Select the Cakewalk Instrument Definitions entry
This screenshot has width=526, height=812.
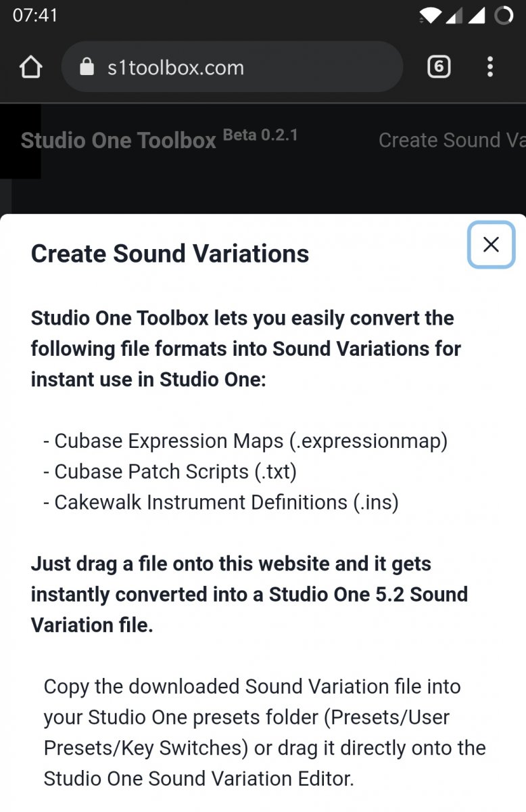tap(220, 502)
